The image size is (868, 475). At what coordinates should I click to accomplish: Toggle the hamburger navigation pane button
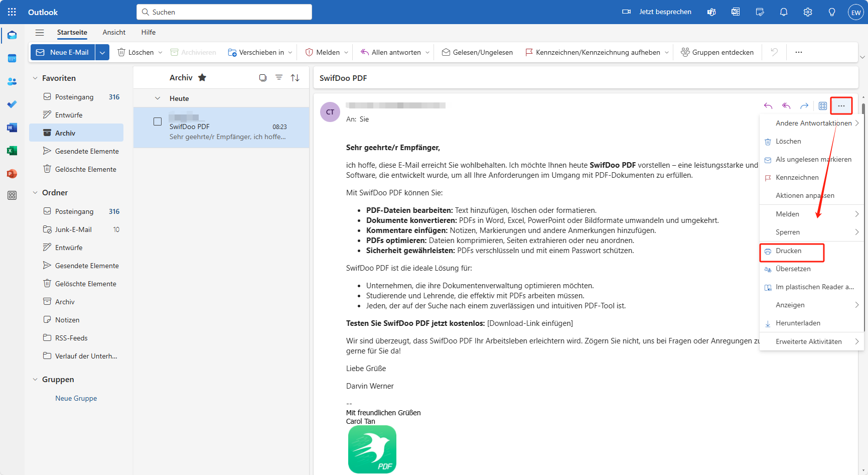click(x=40, y=33)
